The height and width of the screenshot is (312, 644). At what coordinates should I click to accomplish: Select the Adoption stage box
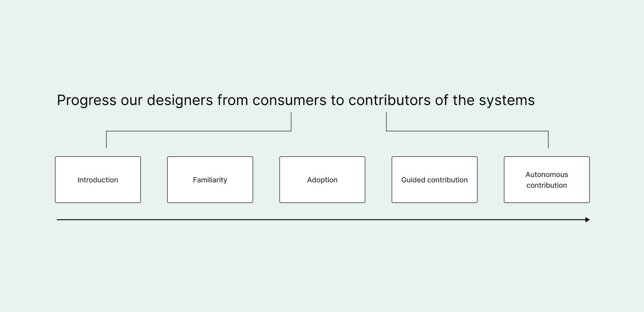point(322,180)
